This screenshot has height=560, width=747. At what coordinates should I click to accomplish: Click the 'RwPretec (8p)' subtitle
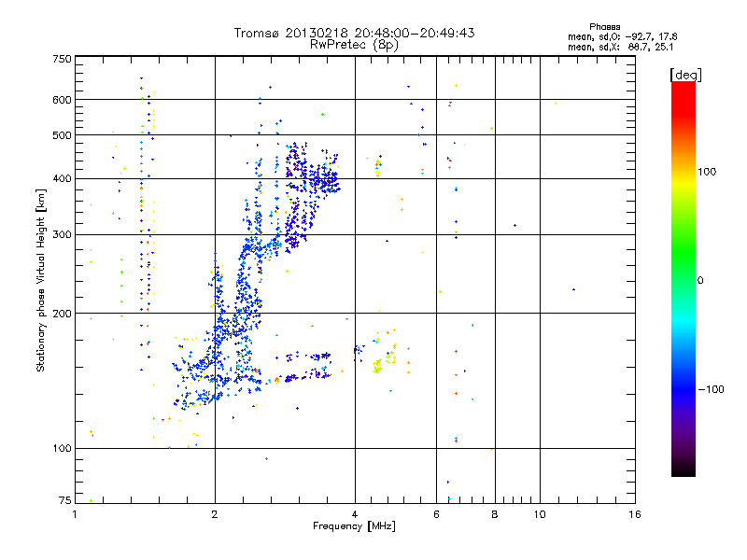coord(354,45)
